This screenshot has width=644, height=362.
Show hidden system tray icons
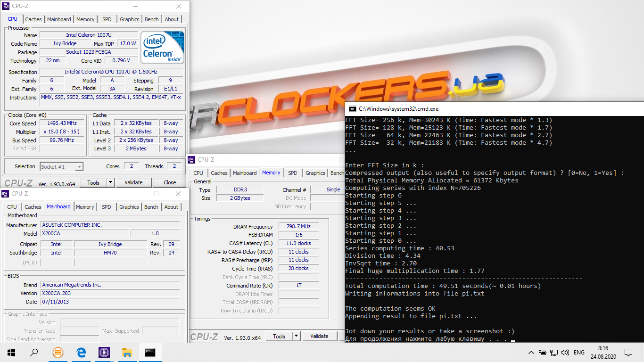[x=531, y=352]
